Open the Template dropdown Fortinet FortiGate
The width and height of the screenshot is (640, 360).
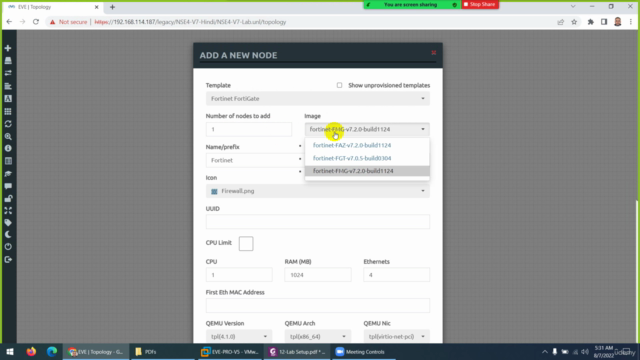click(x=318, y=99)
